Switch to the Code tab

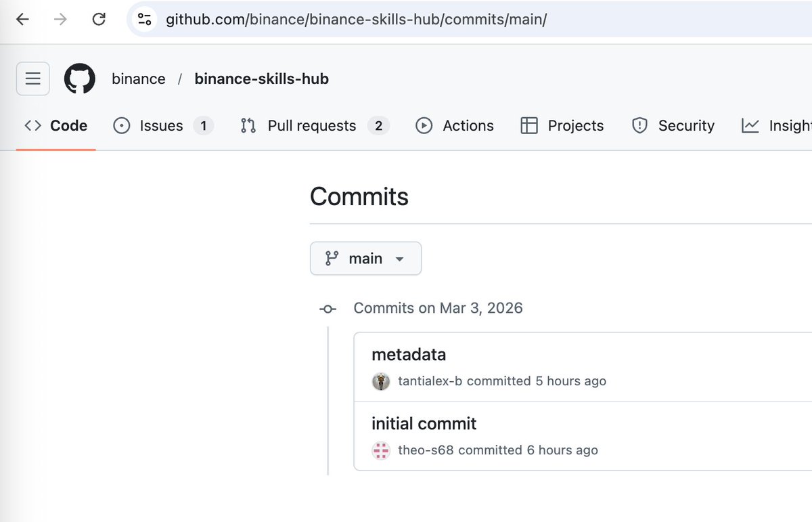pos(56,125)
